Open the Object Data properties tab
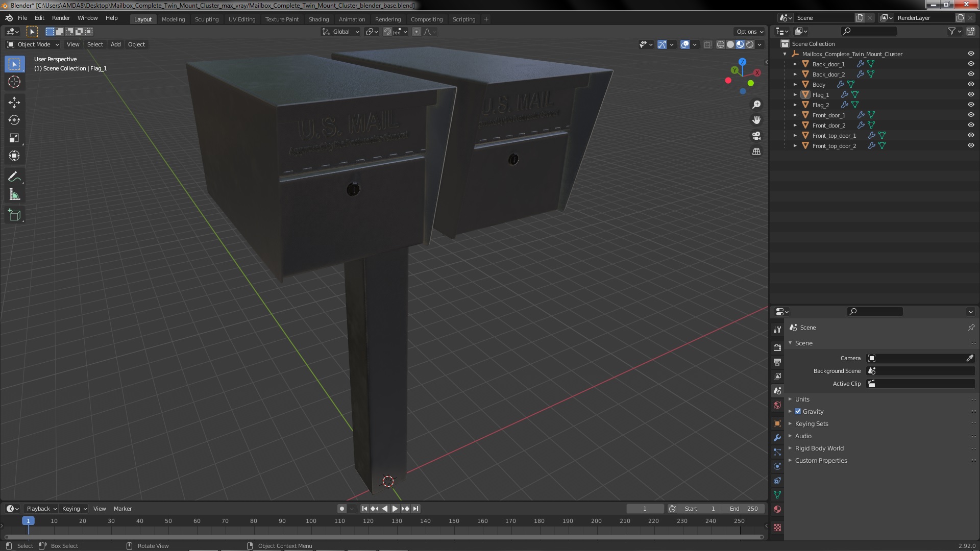Viewport: 980px width, 551px height. pyautogui.click(x=777, y=495)
